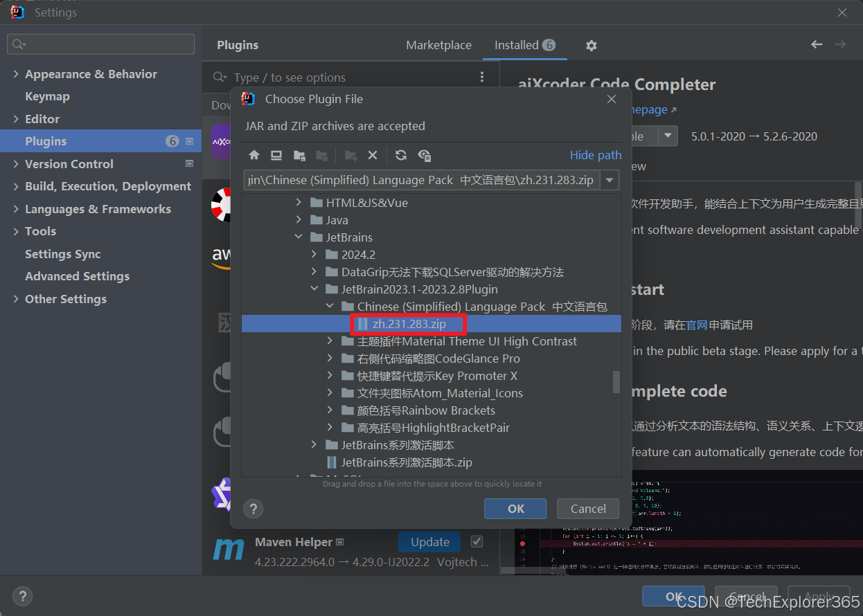Expand HTML&JS&Vue folder
Screen dimensions: 863x616
299,203
